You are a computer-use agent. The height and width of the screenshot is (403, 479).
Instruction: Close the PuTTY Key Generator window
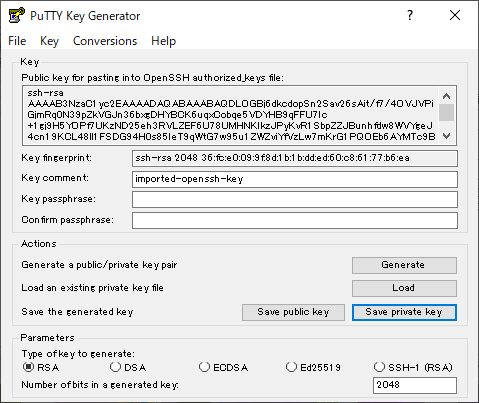(x=455, y=15)
